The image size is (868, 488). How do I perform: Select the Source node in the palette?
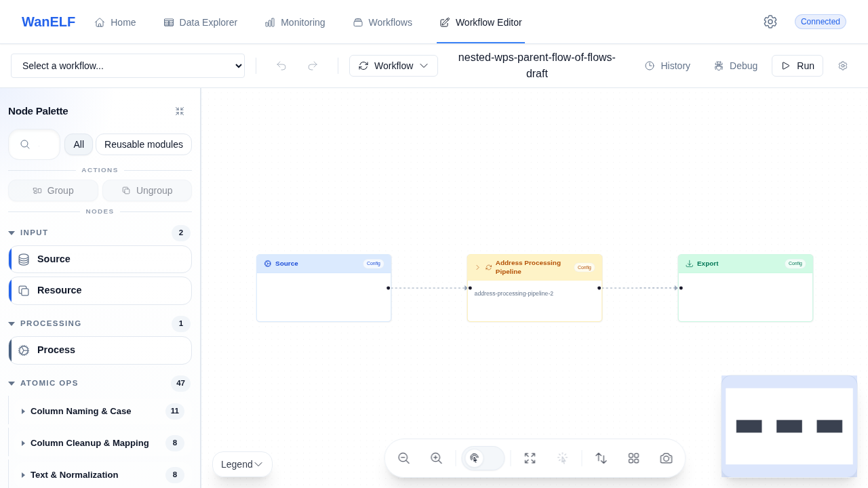tap(100, 259)
